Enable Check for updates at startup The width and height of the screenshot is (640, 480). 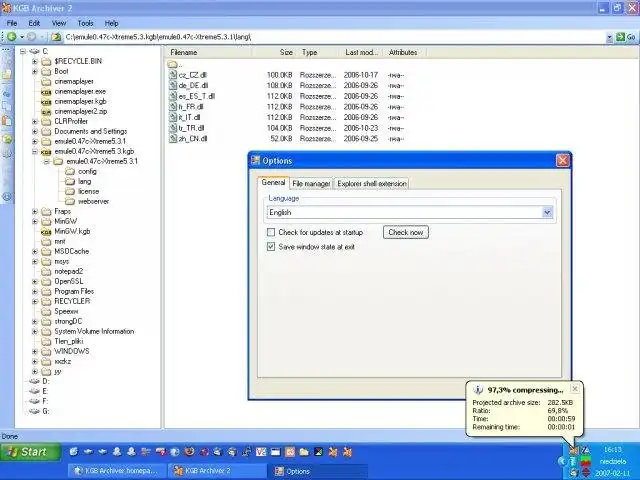click(x=271, y=232)
